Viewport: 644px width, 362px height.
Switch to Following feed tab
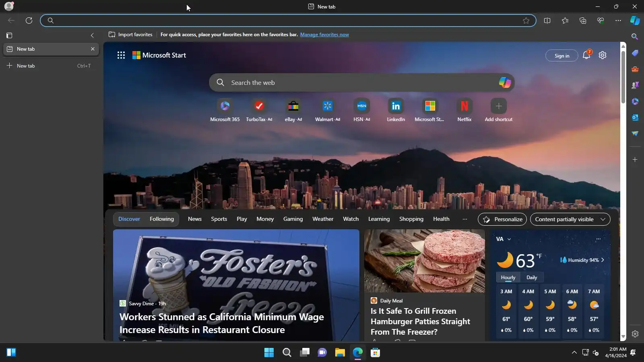(162, 219)
